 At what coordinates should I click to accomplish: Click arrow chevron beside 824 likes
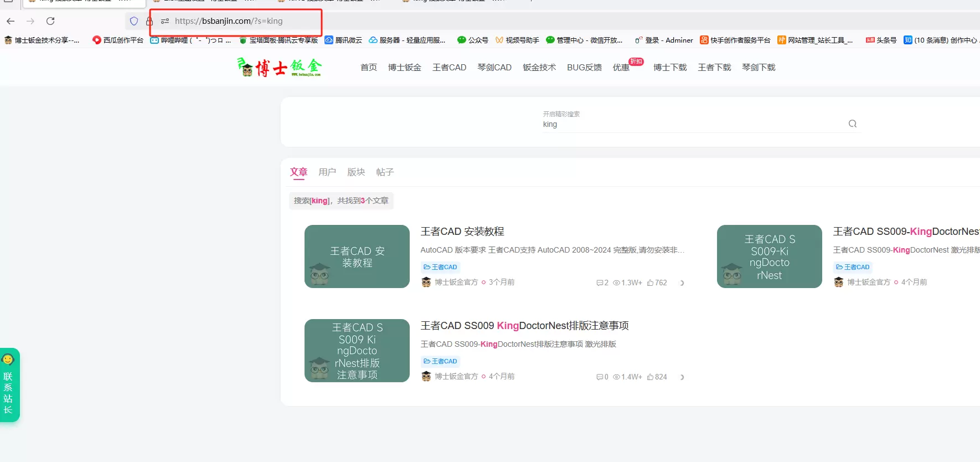(x=682, y=377)
